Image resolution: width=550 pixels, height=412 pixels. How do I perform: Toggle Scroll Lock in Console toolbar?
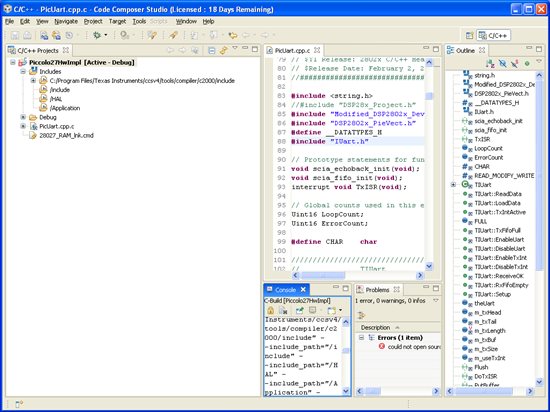pos(270,310)
